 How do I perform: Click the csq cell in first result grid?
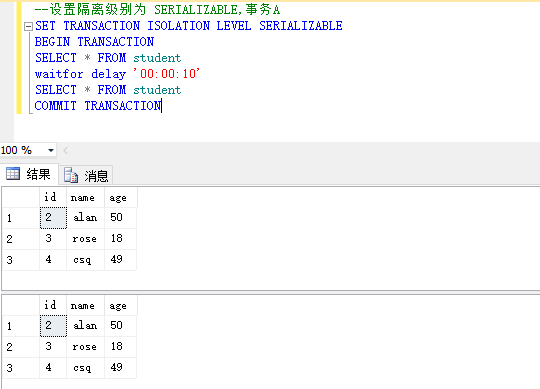(85, 260)
